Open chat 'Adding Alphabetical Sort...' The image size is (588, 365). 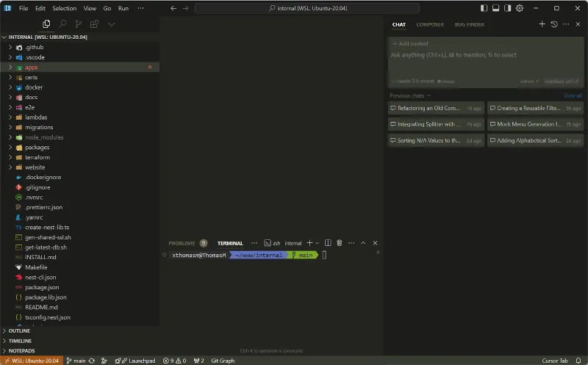point(536,140)
